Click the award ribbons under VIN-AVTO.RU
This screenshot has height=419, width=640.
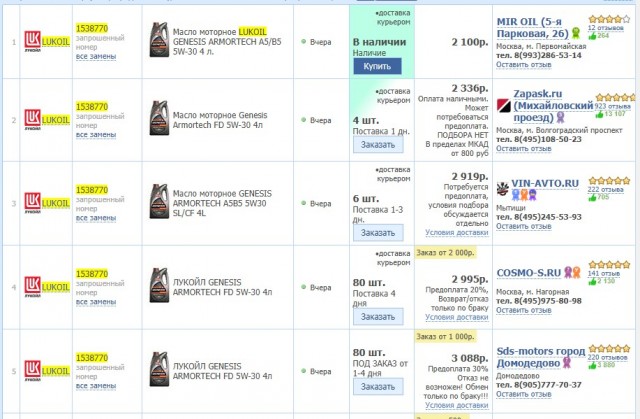click(524, 195)
